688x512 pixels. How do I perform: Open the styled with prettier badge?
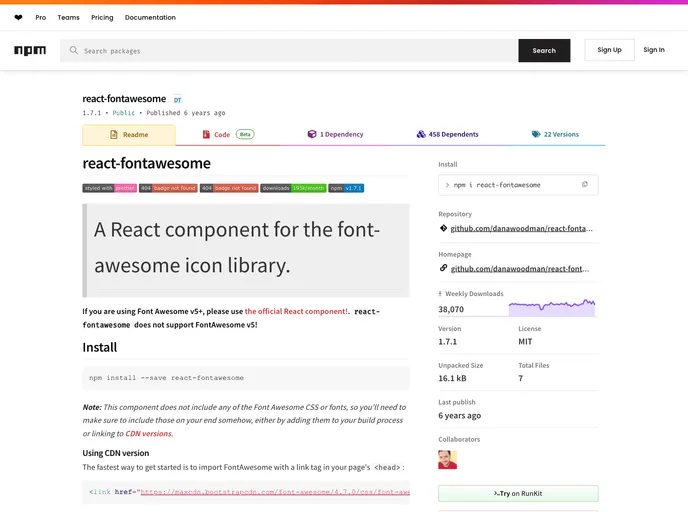coord(110,188)
